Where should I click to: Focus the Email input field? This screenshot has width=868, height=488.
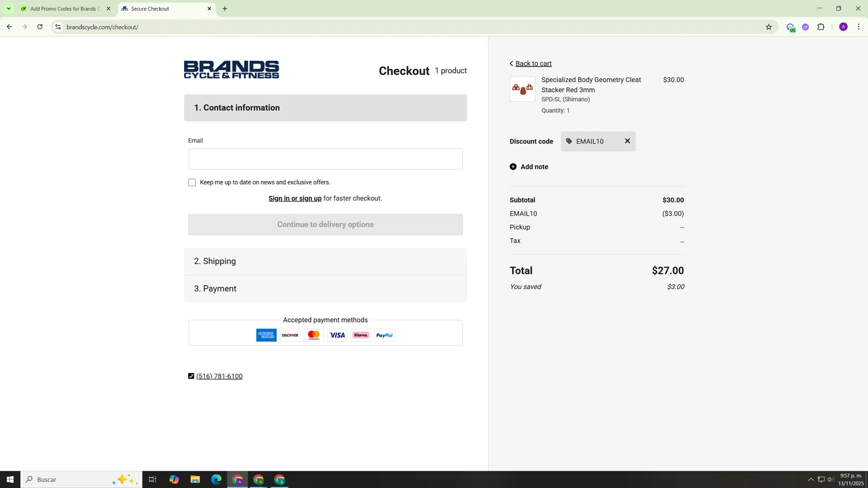(325, 159)
